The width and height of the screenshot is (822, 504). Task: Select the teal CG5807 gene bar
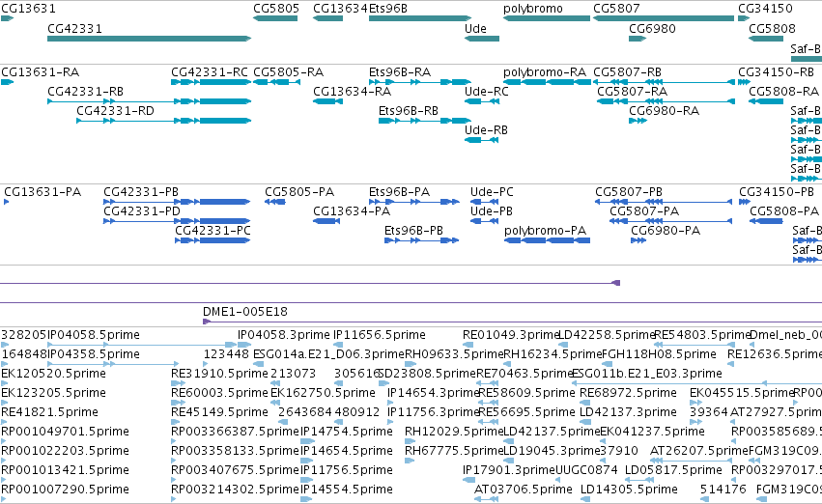tap(664, 19)
